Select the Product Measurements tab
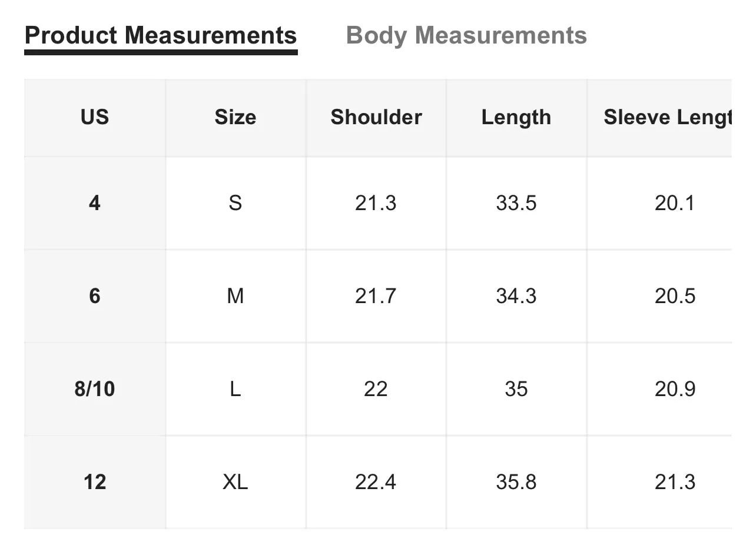This screenshot has height=535, width=756. [161, 35]
